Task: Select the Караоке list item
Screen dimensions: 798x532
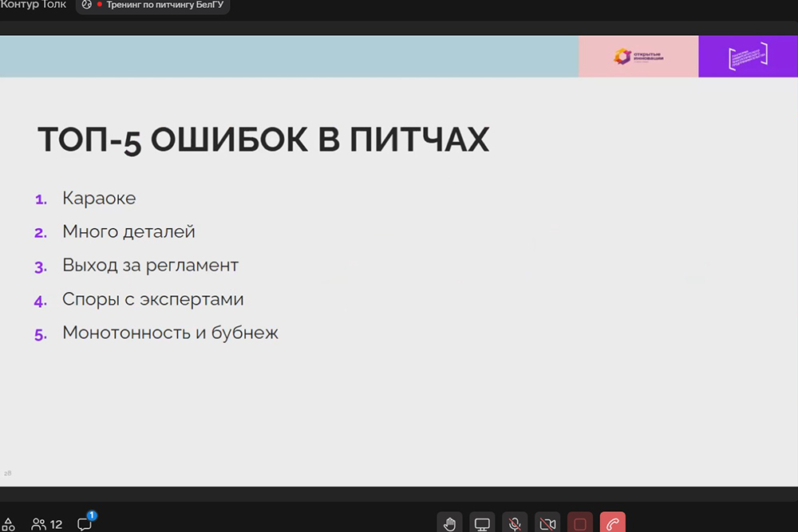Action: [99, 199]
